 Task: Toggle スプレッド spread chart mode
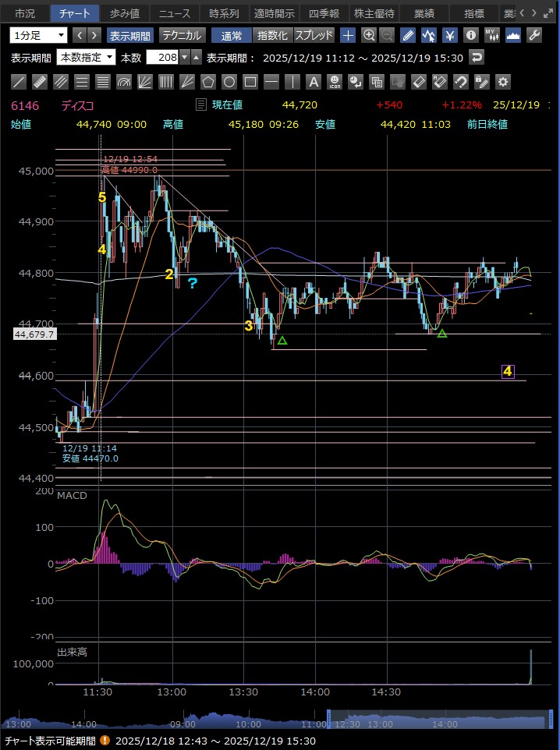pos(314,35)
